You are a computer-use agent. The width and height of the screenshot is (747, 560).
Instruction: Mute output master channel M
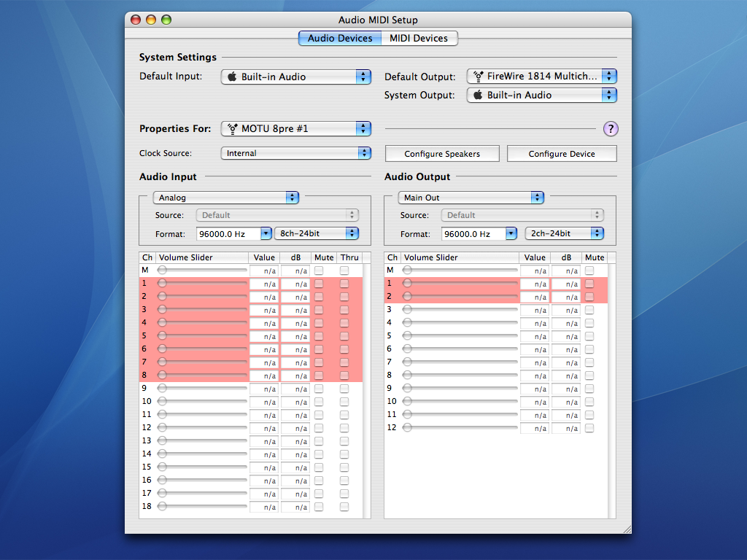589,271
